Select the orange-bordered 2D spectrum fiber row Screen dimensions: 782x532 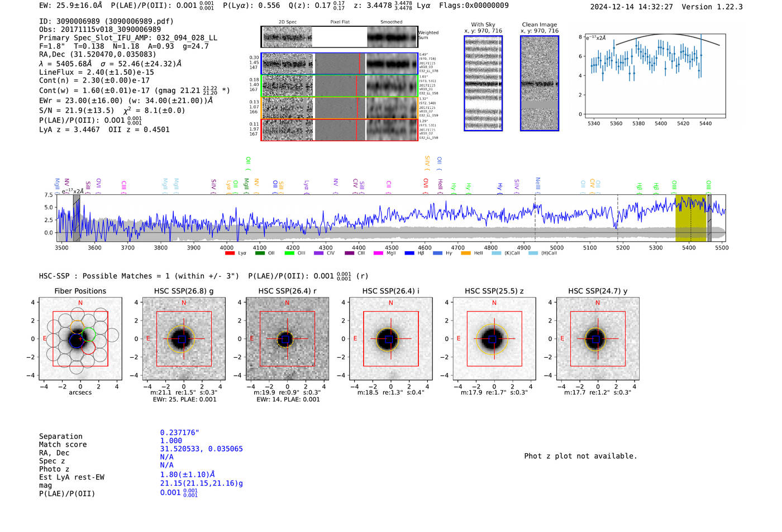[x=339, y=108]
